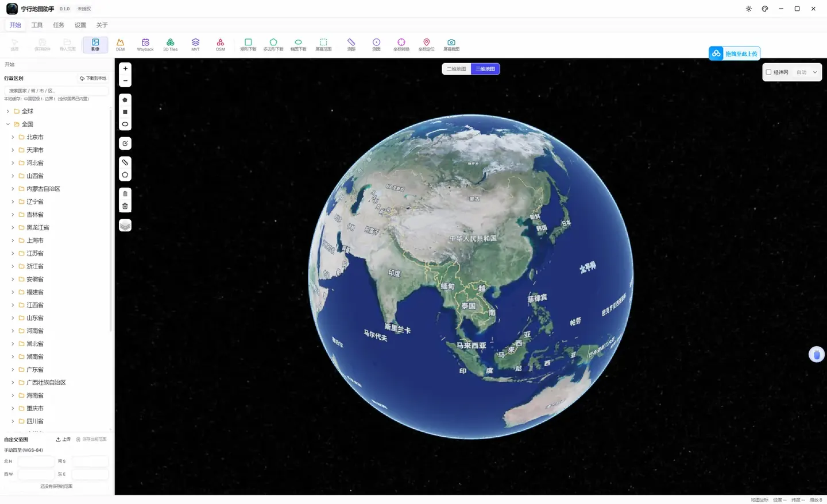
Task: Take a map screenshot with 屏幕截图
Action: (451, 45)
